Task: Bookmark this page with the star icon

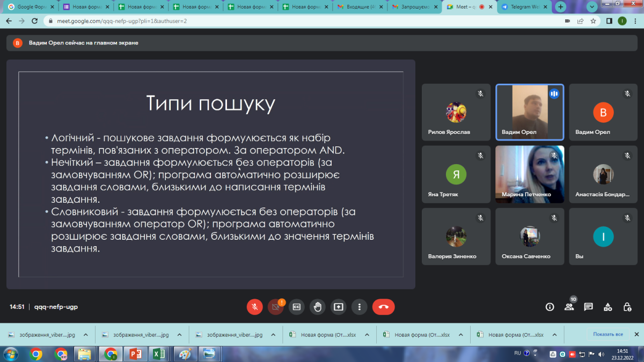Action: [593, 21]
